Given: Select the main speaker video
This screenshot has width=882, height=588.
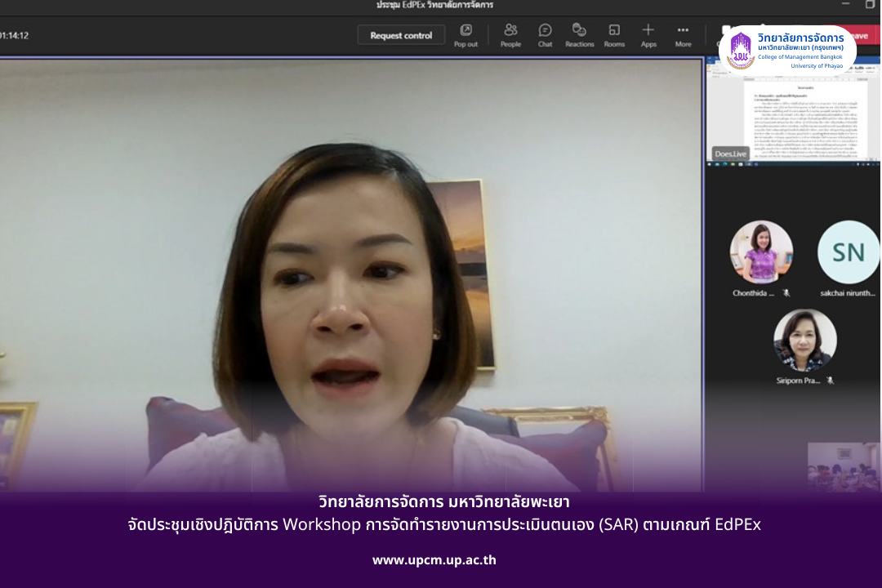Looking at the screenshot, I should 351,274.
